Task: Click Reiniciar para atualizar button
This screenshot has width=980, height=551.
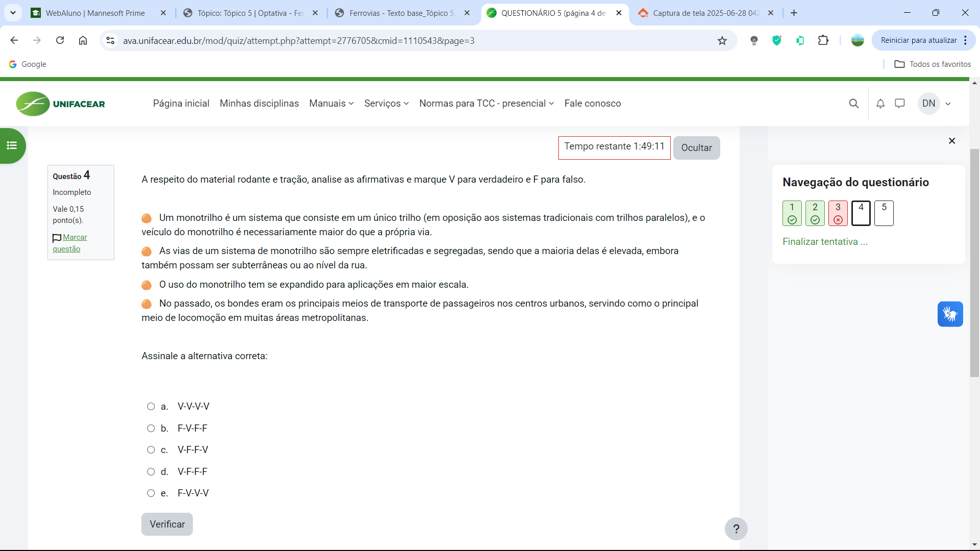Action: (x=919, y=40)
